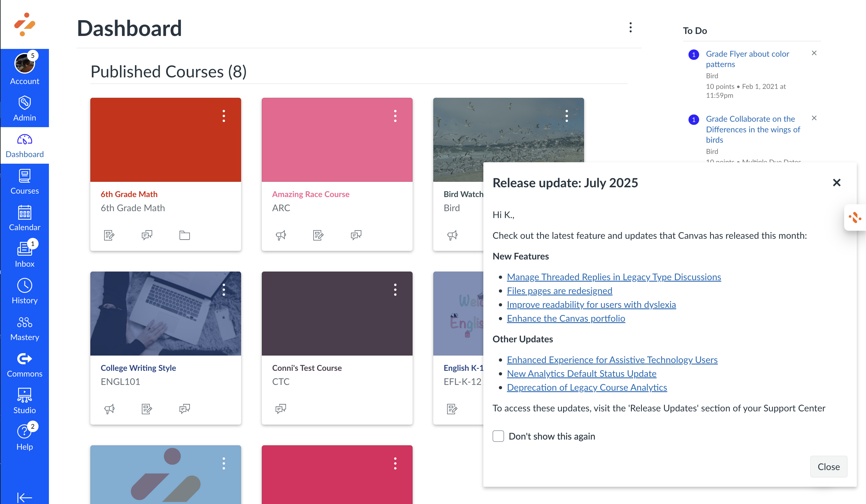Collapse the global navigation sidebar
The height and width of the screenshot is (504, 866).
tap(24, 497)
